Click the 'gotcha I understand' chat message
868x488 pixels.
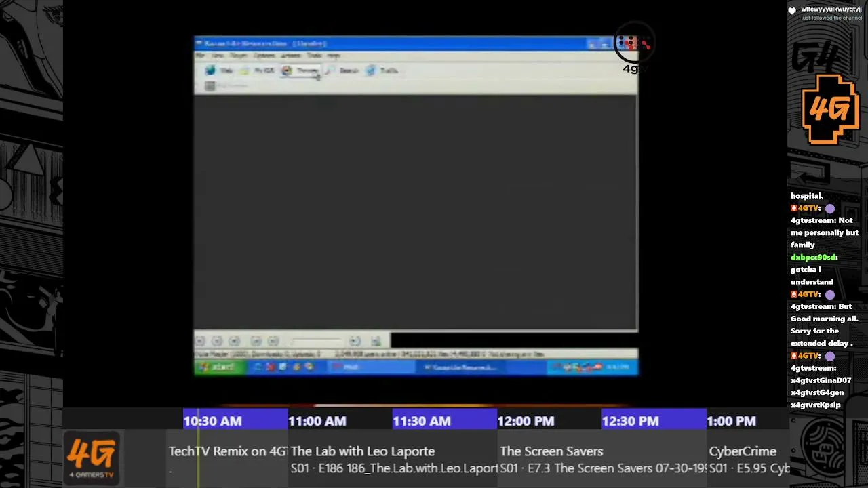(812, 276)
